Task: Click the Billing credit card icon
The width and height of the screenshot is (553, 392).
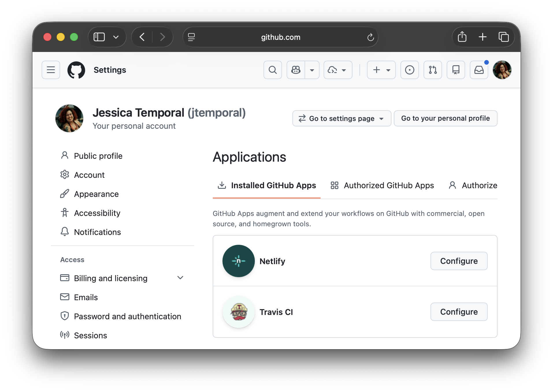Action: pos(65,278)
